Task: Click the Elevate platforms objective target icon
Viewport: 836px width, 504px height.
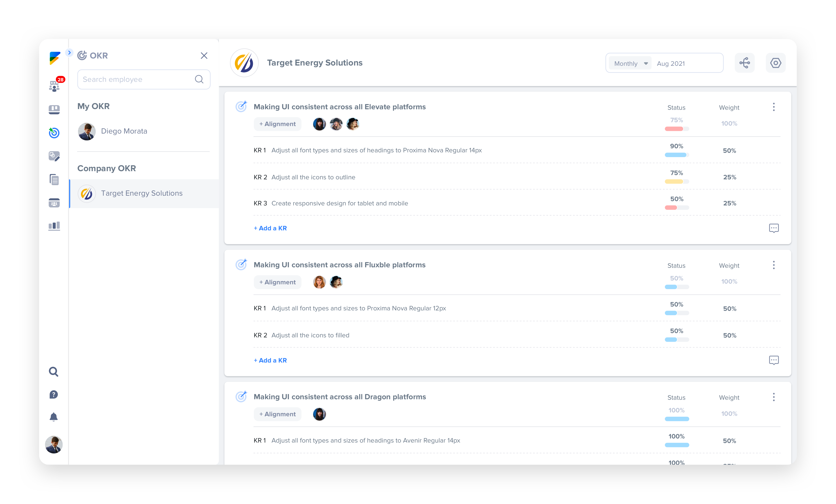Action: coord(241,107)
